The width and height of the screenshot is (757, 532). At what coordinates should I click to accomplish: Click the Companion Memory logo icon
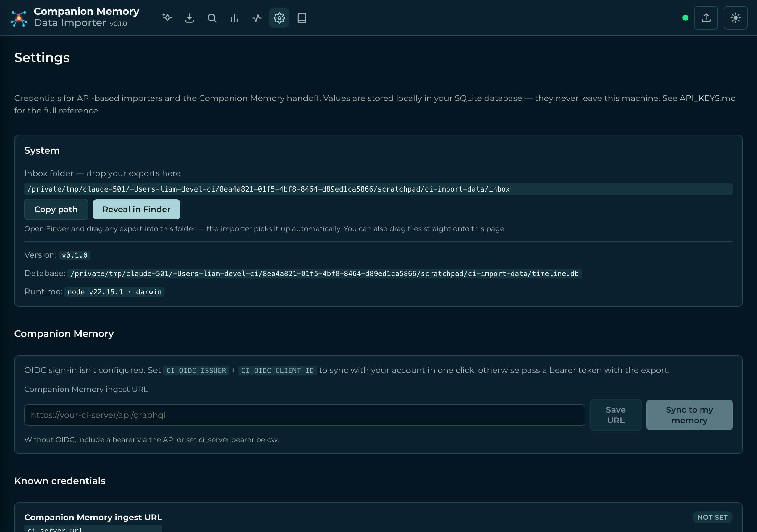(19, 18)
